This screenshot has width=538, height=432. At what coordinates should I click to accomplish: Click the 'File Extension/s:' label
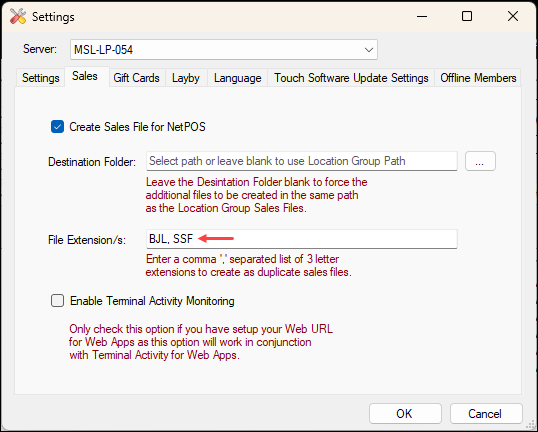pyautogui.click(x=87, y=240)
